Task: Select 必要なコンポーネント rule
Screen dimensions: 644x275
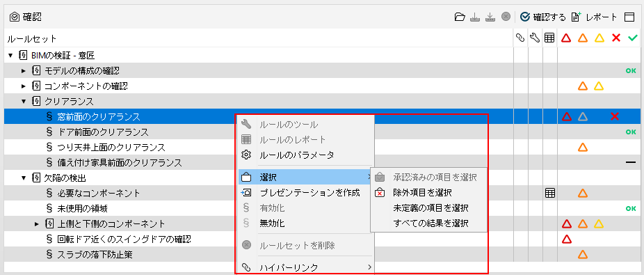Action: pos(99,194)
